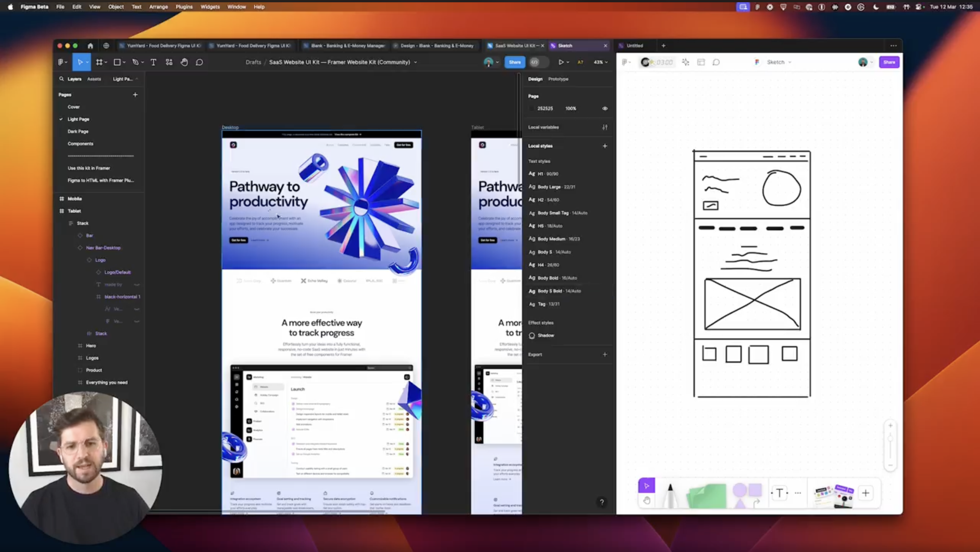Select the Frame tool in Figma toolbar
The height and width of the screenshot is (552, 980).
point(99,62)
